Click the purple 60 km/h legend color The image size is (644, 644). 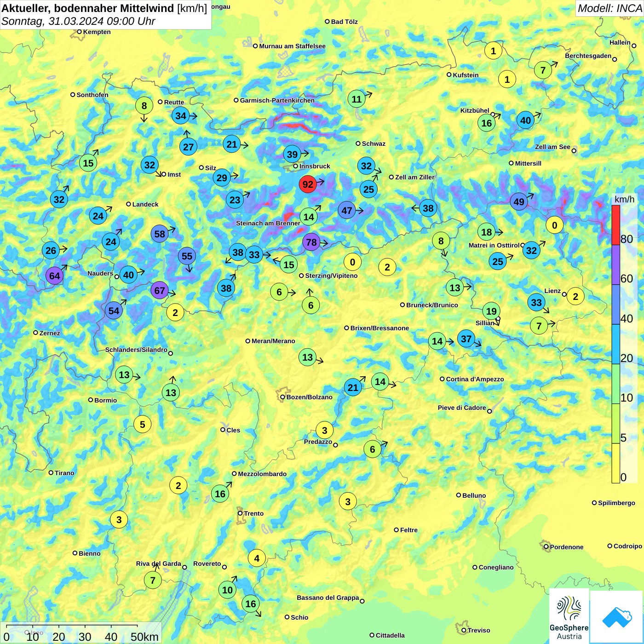[615, 265]
